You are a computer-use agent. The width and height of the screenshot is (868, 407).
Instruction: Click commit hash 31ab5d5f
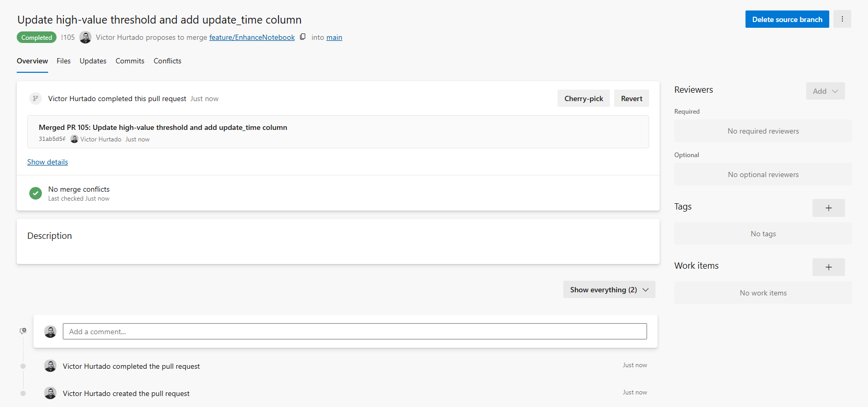pos(52,139)
